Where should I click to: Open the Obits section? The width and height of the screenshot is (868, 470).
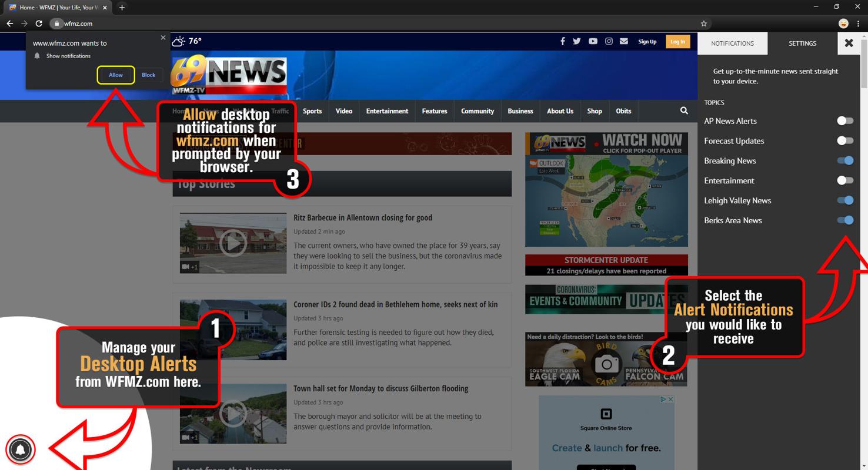tap(623, 110)
